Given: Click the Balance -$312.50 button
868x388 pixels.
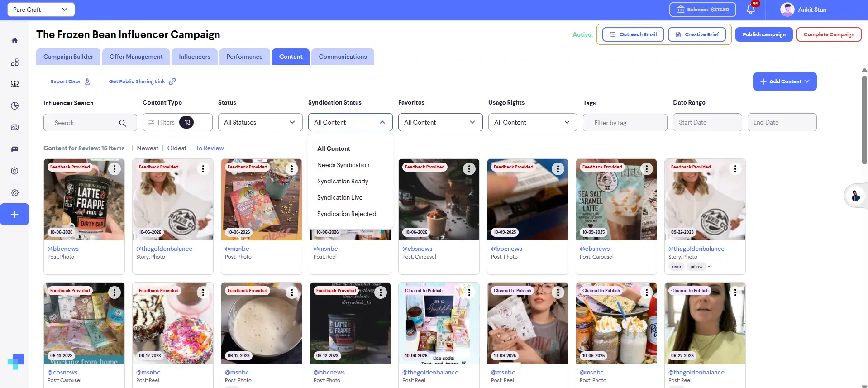Looking at the screenshot, I should coord(703,10).
